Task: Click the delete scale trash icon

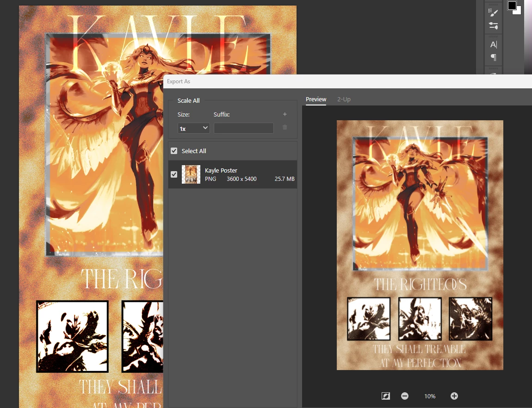Action: [285, 127]
